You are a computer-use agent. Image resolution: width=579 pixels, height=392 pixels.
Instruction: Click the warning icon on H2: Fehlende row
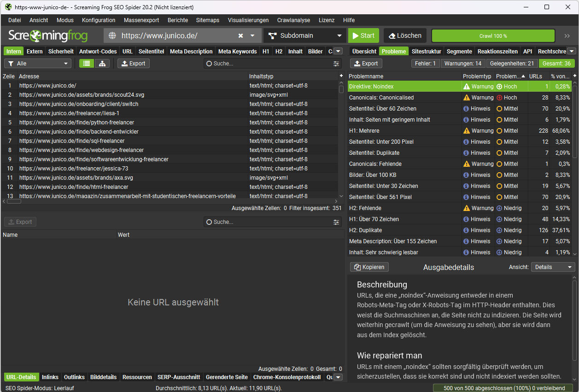[x=467, y=208]
